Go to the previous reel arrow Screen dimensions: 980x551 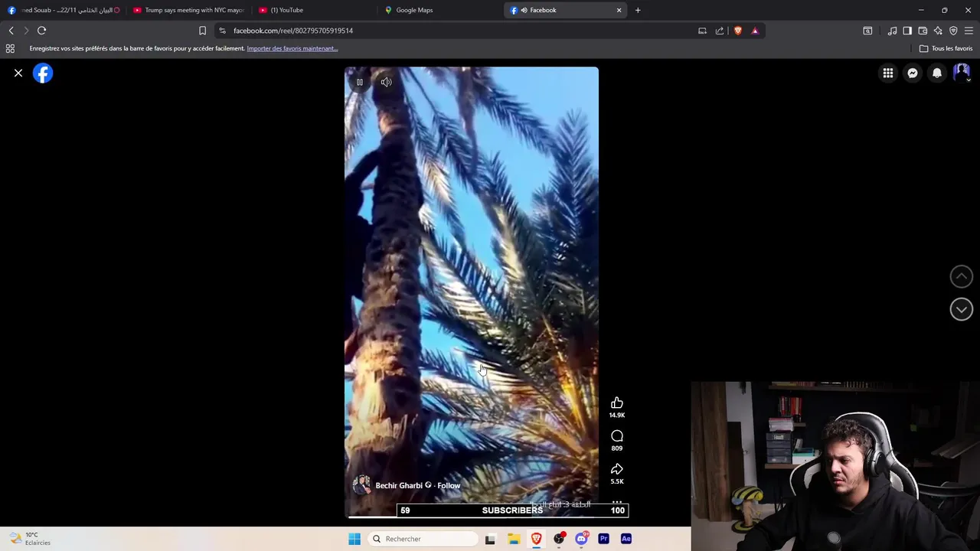962,276
